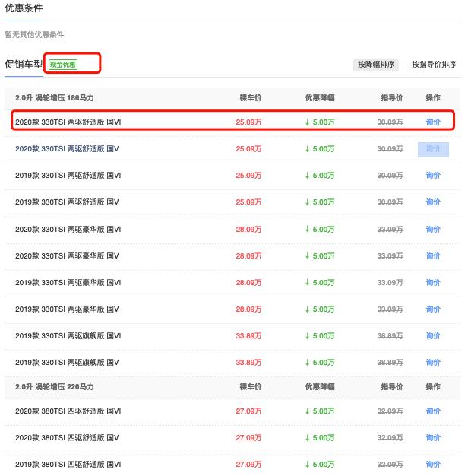The width and height of the screenshot is (471, 476).
Task: Select the 优惠条件 section heading
Action: coord(24,8)
